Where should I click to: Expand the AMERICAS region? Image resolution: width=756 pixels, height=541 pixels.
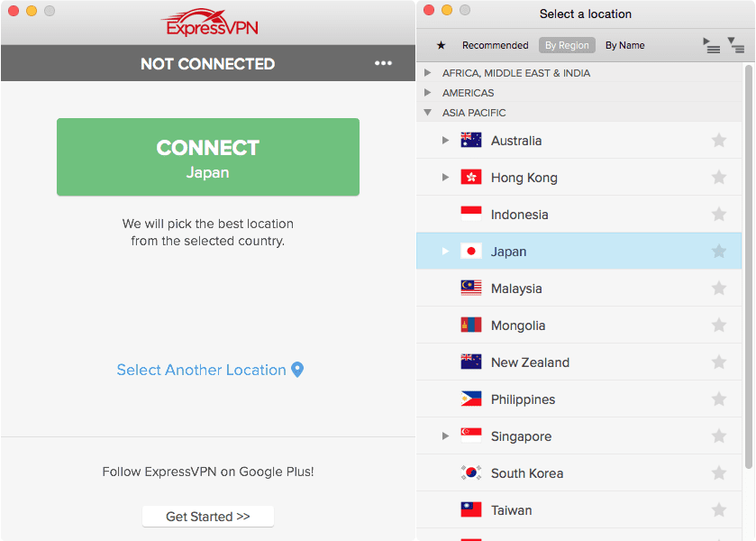pos(427,92)
